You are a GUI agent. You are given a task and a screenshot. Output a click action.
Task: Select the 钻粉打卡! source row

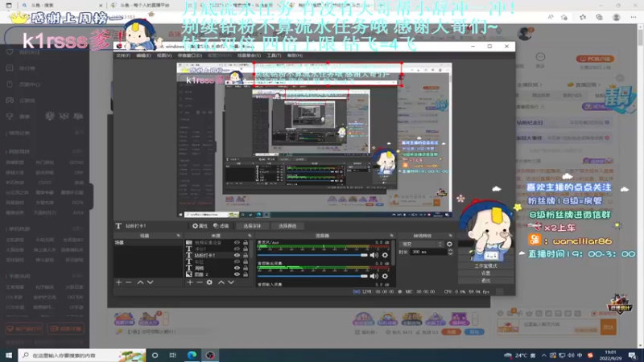point(217,255)
